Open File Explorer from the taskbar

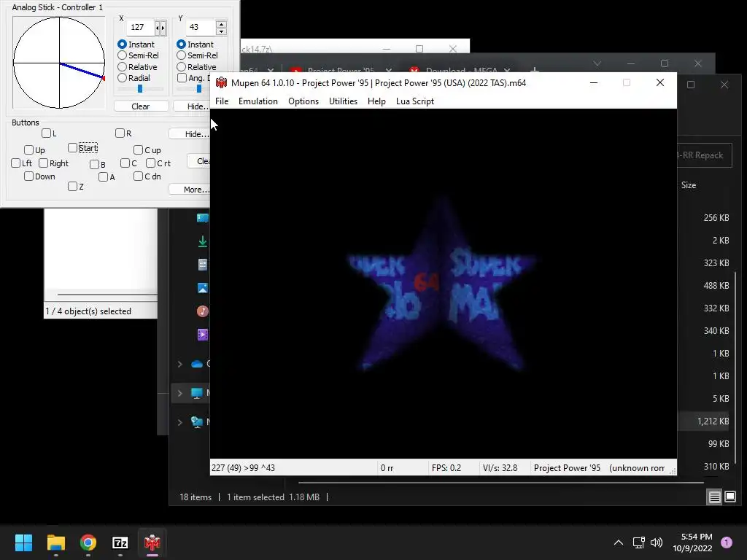[x=55, y=542]
